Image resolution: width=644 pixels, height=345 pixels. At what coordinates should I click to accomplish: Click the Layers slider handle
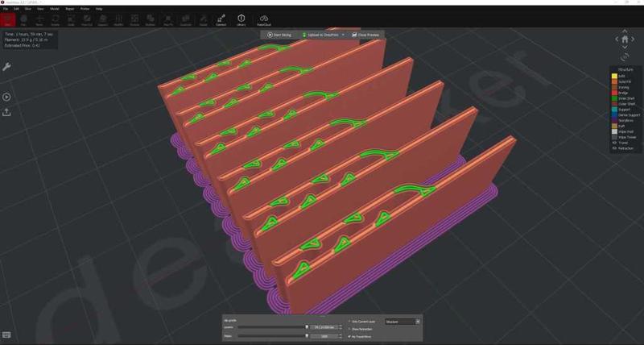tap(307, 327)
